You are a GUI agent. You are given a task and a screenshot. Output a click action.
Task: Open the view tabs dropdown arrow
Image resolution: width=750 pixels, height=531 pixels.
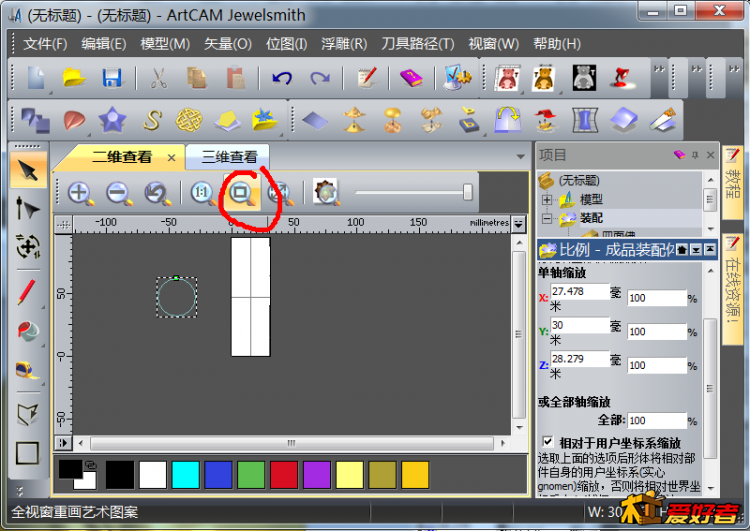tap(520, 156)
